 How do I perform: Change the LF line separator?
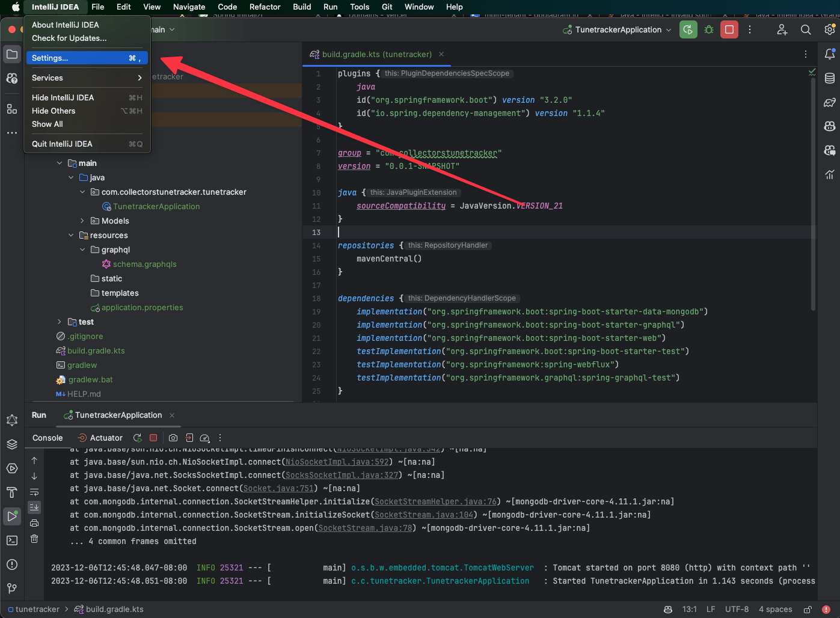pos(711,609)
